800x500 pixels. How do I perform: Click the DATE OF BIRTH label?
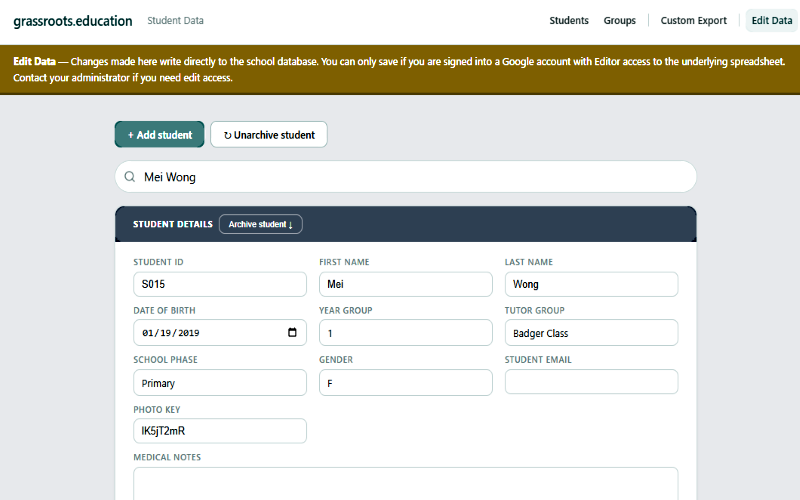click(x=164, y=310)
